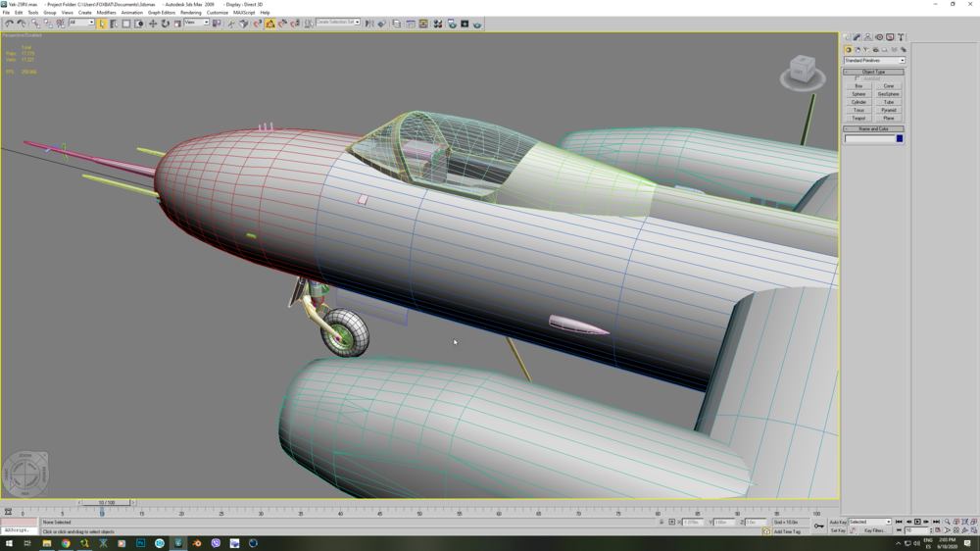Image resolution: width=980 pixels, height=551 pixels.
Task: Activate the Select and Move tool
Action: click(x=153, y=24)
